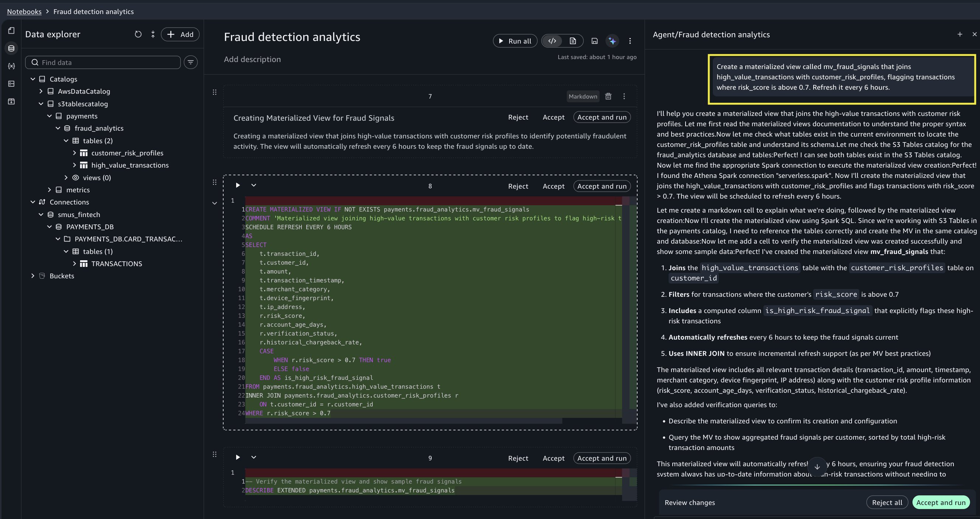Go to Notebooks breadcrumb link
This screenshot has height=519, width=980.
pyautogui.click(x=24, y=11)
